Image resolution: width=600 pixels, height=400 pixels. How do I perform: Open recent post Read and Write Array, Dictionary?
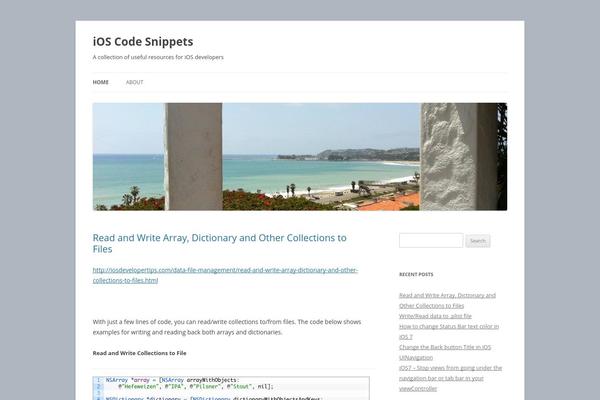click(447, 300)
